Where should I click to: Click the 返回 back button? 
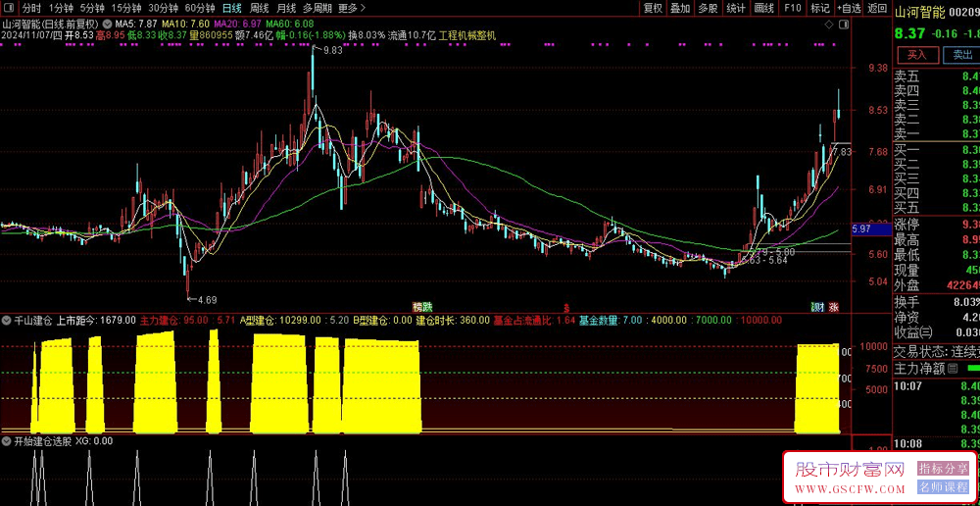(x=877, y=8)
